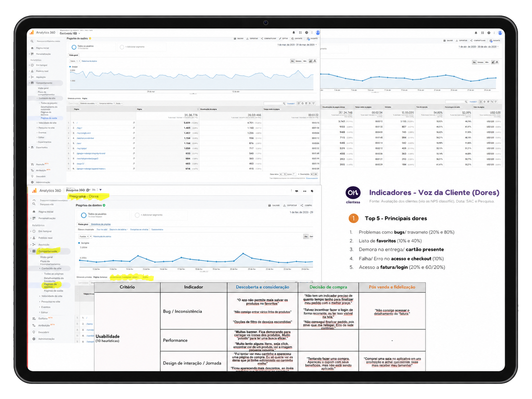Switch chart to Semana in March report
Viewport: 532px width, 399px height.
[x=298, y=61]
